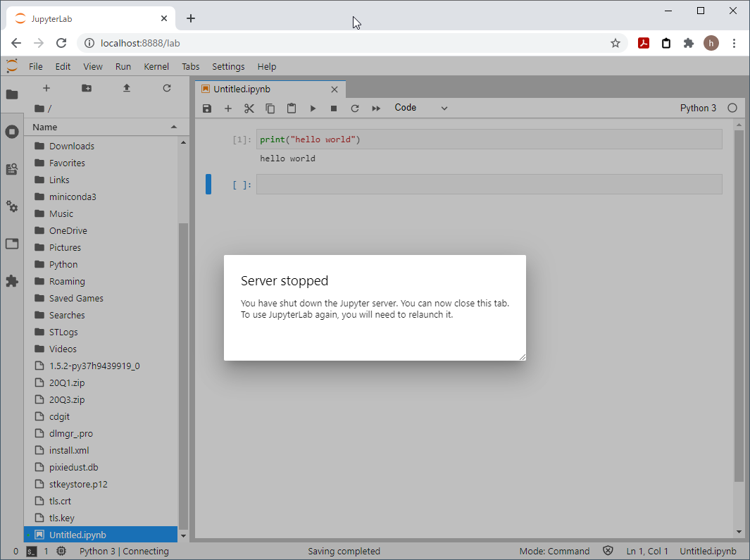Click the file browser vertical scrollbar

click(183, 375)
